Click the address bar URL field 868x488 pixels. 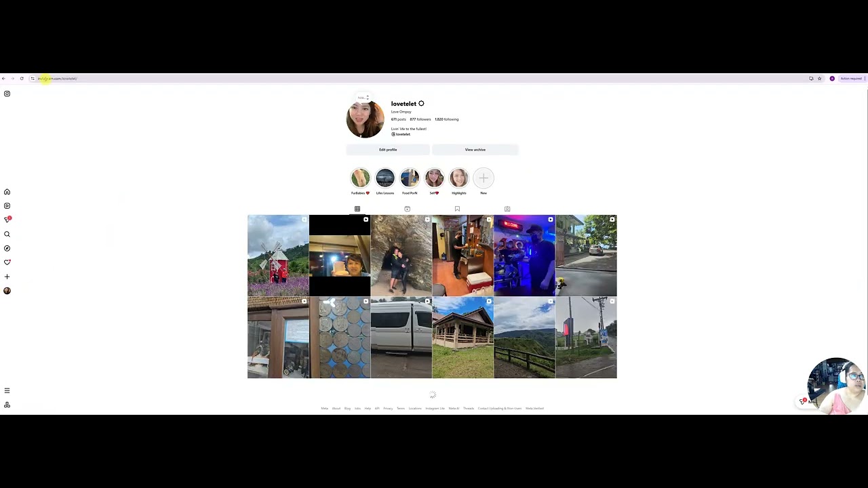point(420,79)
